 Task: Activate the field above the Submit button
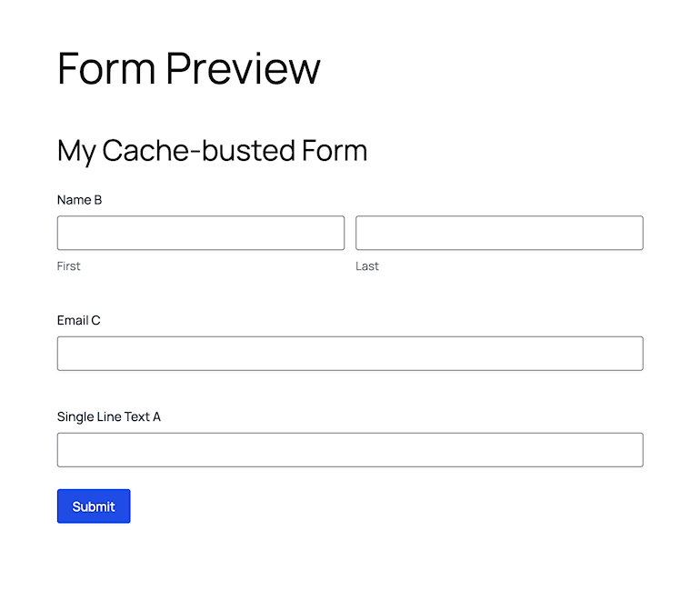click(x=350, y=450)
